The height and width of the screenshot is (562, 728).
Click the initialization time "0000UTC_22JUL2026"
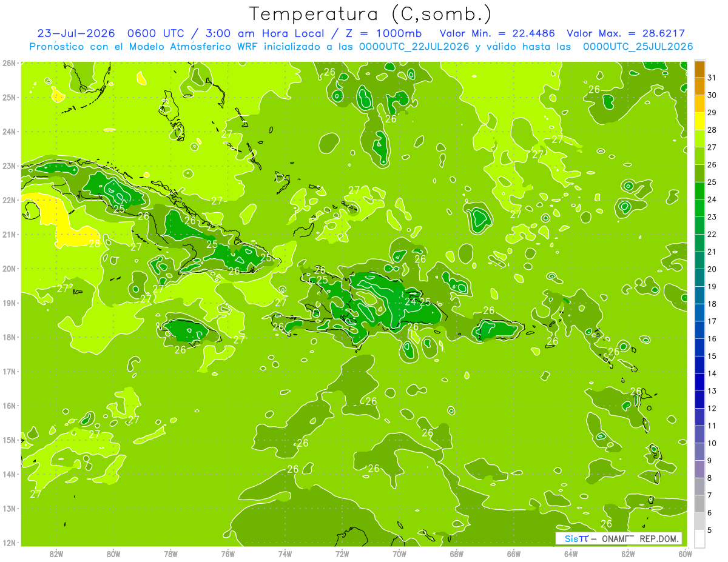[415, 47]
